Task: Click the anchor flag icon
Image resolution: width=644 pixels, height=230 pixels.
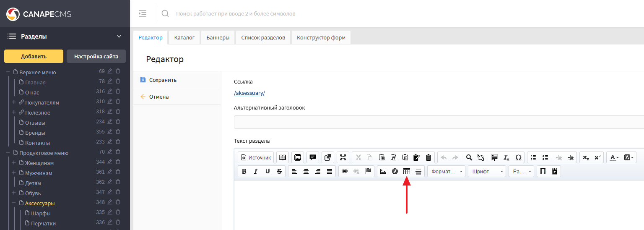Action: coord(368,171)
